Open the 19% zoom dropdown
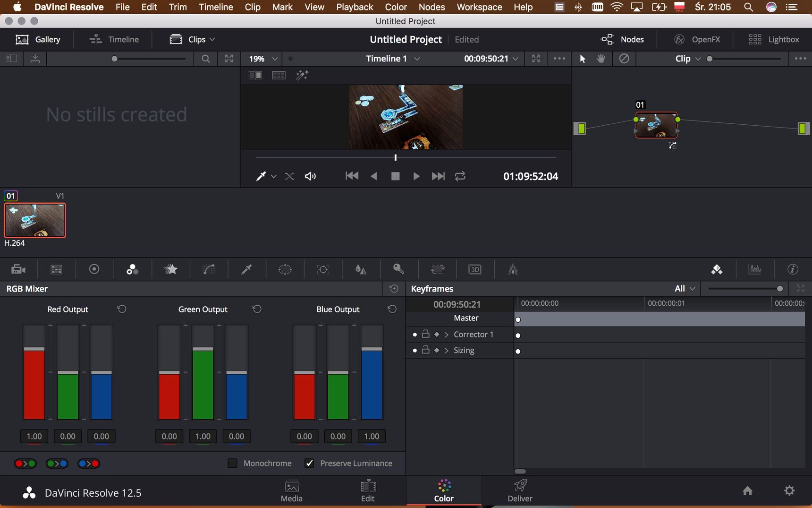 (x=263, y=59)
